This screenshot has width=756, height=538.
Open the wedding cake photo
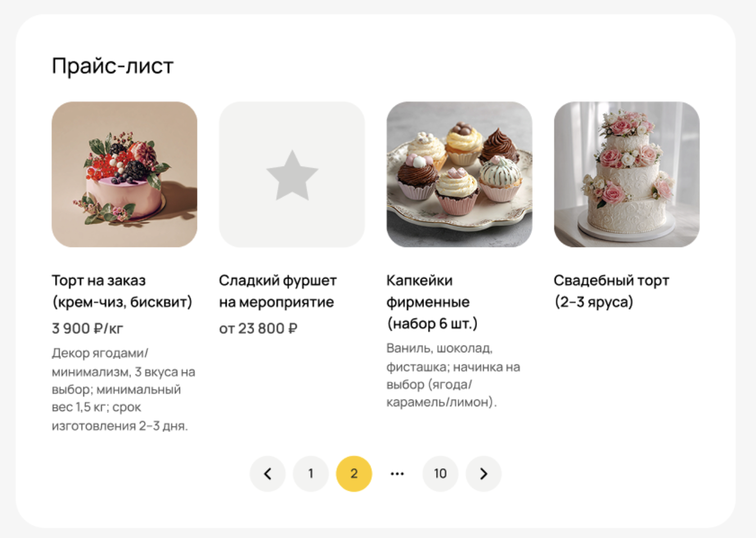coord(627,174)
